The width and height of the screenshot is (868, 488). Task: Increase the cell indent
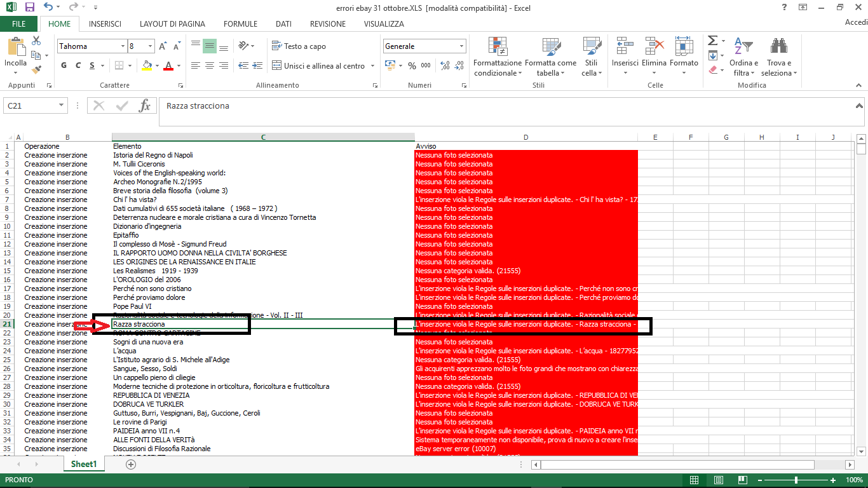click(257, 65)
